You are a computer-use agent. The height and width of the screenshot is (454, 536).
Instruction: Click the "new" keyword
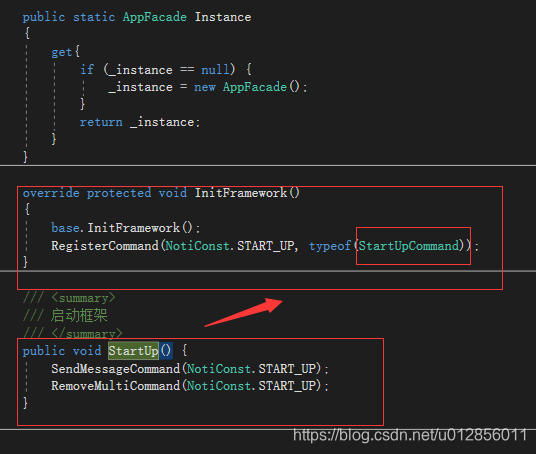(205, 87)
